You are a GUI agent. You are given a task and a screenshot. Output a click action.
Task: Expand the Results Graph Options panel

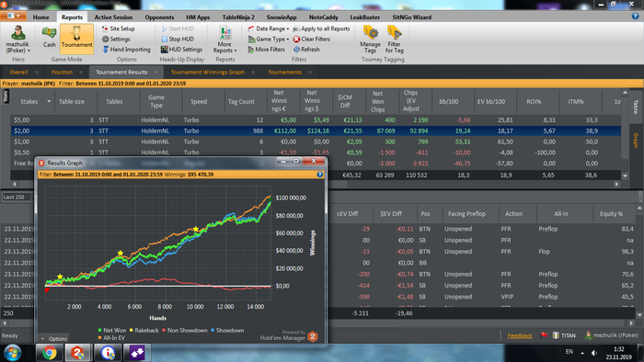tap(53, 339)
